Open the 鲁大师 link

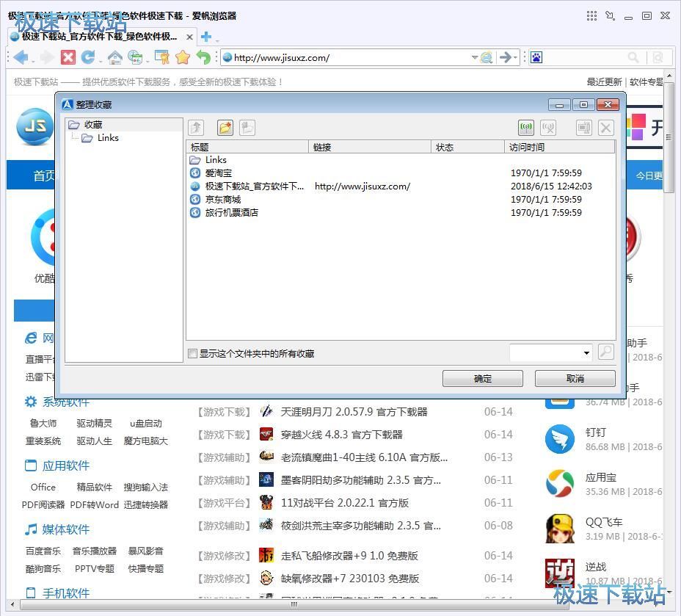pos(43,423)
